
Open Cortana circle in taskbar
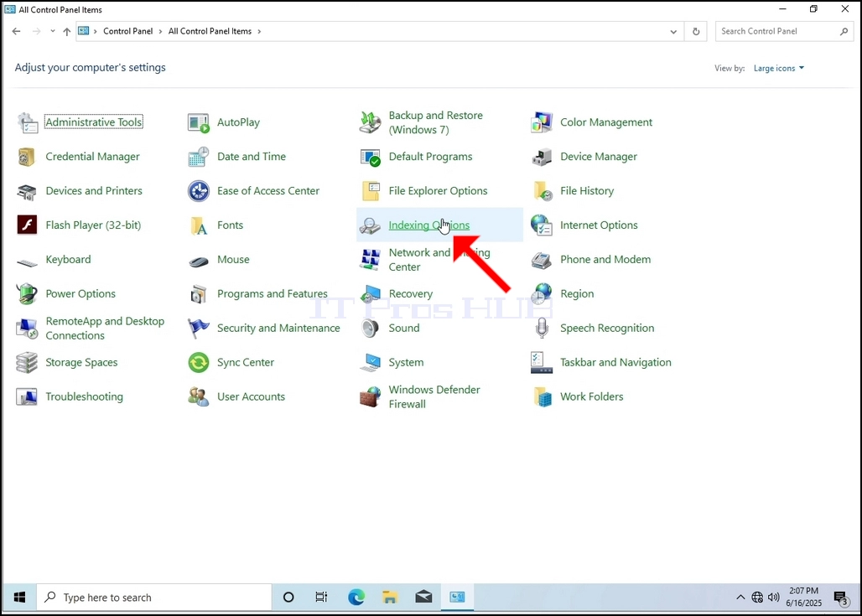click(x=288, y=598)
